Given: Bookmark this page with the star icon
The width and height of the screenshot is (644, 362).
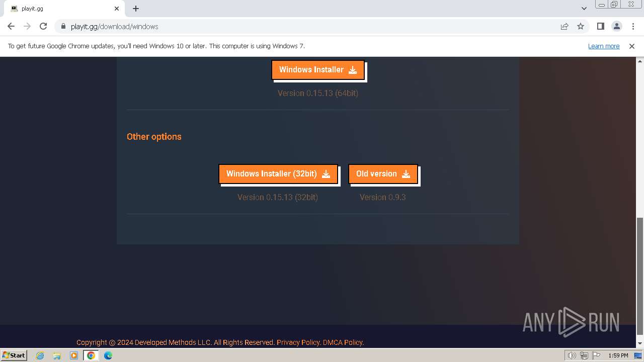Looking at the screenshot, I should 581,26.
